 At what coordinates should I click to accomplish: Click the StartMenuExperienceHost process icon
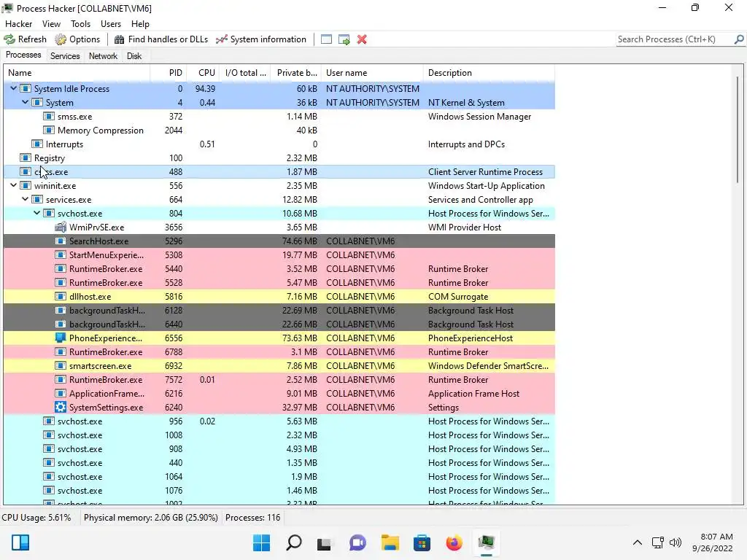click(x=61, y=254)
